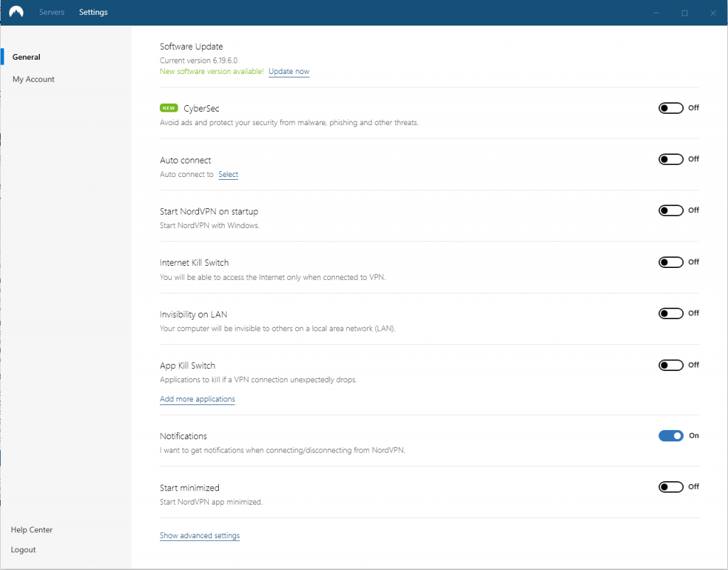Go to My Account section

click(33, 80)
